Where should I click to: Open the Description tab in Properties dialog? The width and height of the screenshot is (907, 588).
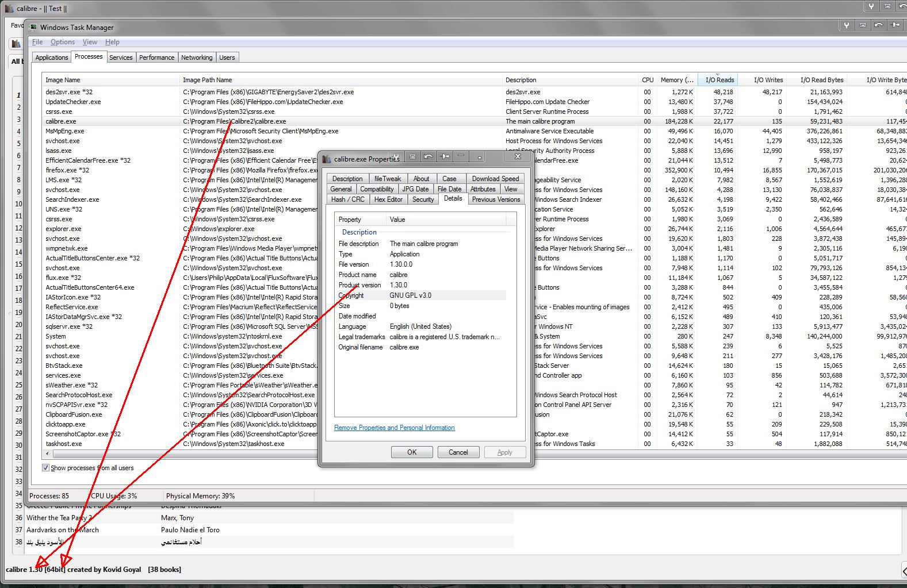[x=347, y=179]
